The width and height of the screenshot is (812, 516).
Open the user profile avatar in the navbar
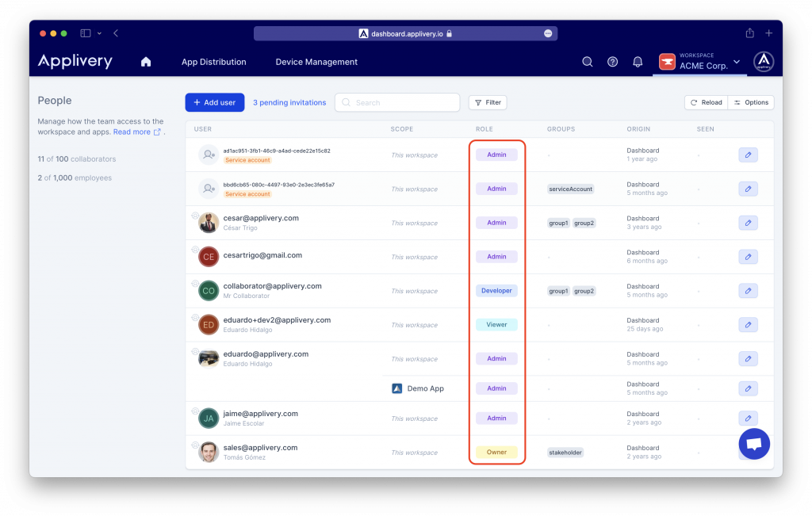pyautogui.click(x=764, y=62)
